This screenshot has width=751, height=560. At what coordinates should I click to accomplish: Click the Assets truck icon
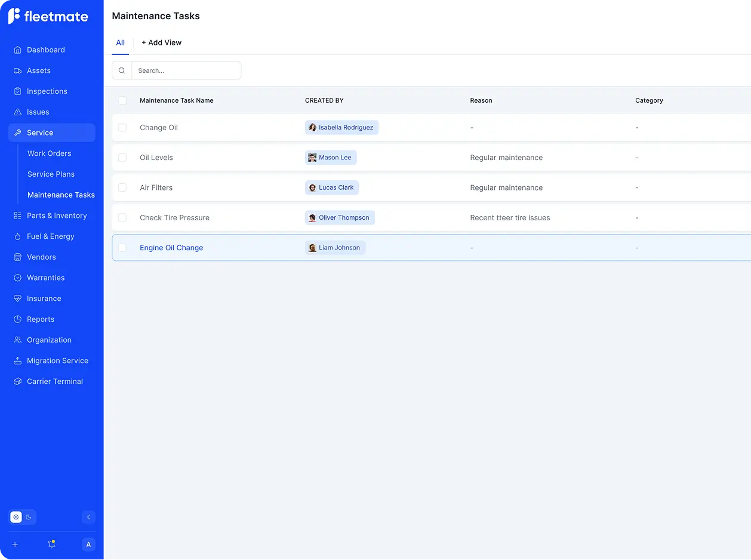(x=18, y=70)
